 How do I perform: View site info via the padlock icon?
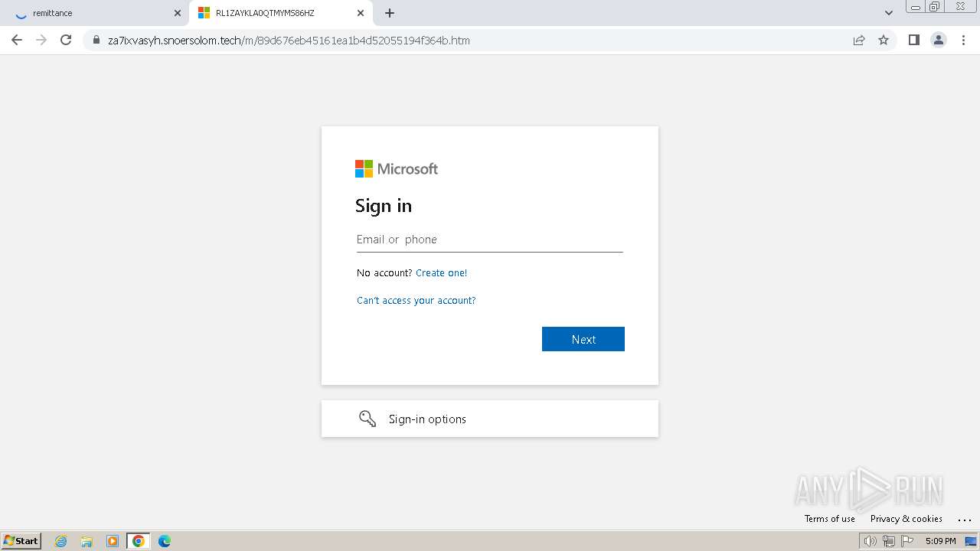96,41
